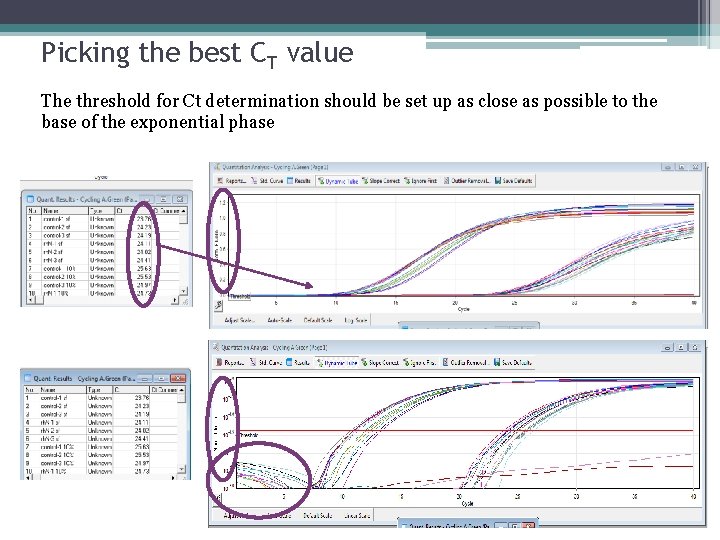Click Std. Curve in the top analysis toolbar
720x540 pixels.
[x=267, y=181]
